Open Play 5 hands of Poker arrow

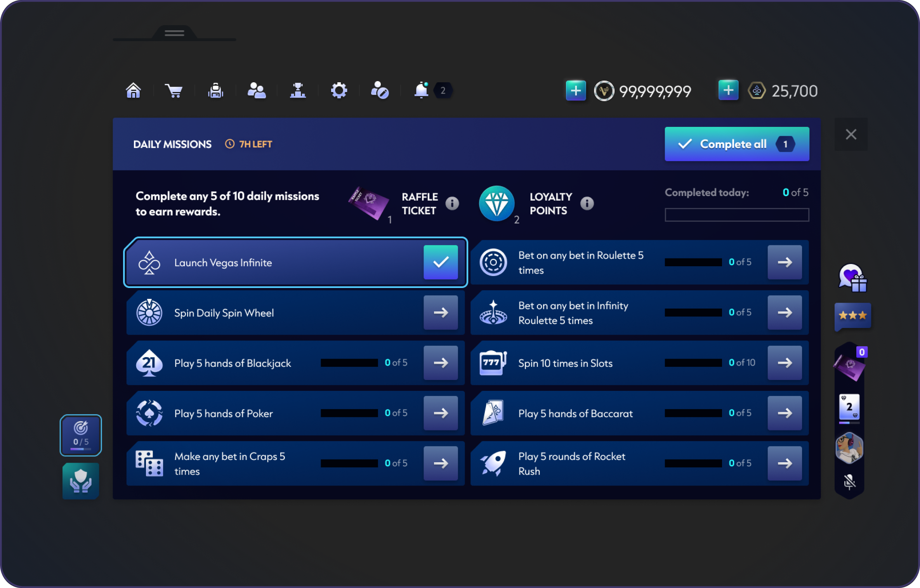[x=441, y=413]
